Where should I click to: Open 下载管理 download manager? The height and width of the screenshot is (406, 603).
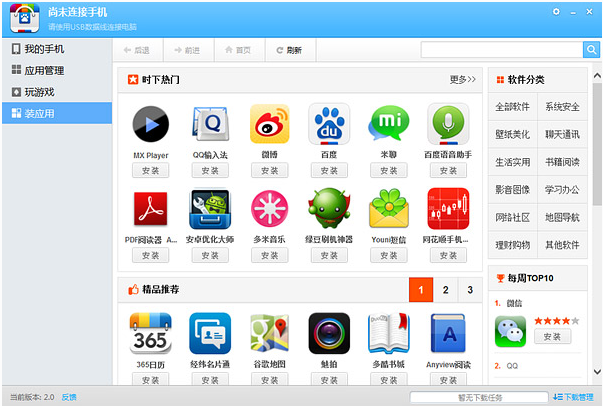(x=573, y=397)
